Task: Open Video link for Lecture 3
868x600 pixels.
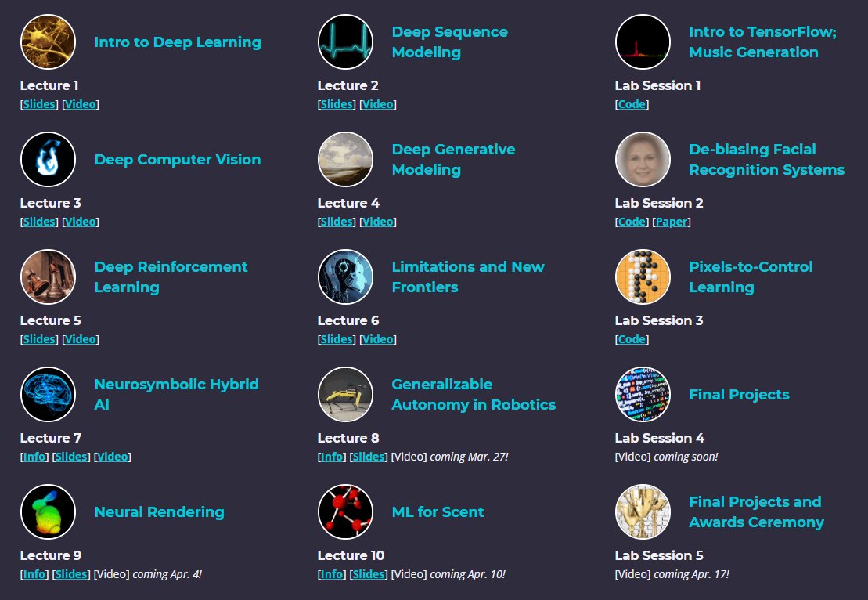Action: pos(81,222)
